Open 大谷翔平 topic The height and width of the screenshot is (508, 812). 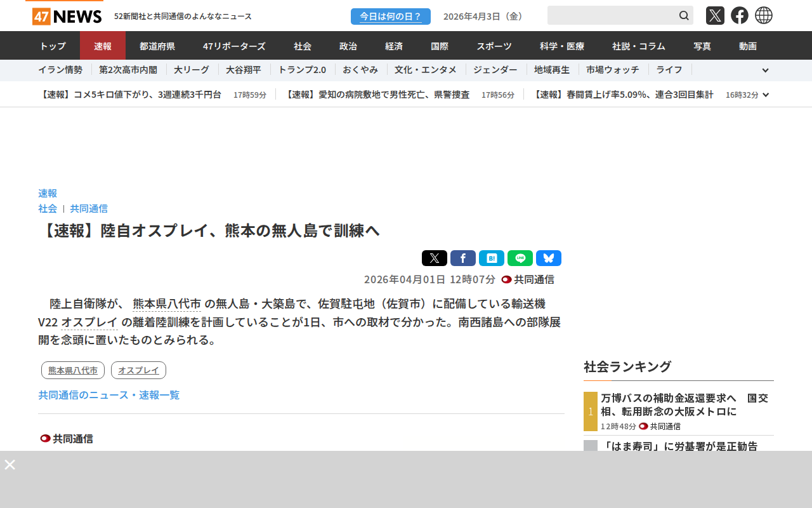pyautogui.click(x=244, y=70)
